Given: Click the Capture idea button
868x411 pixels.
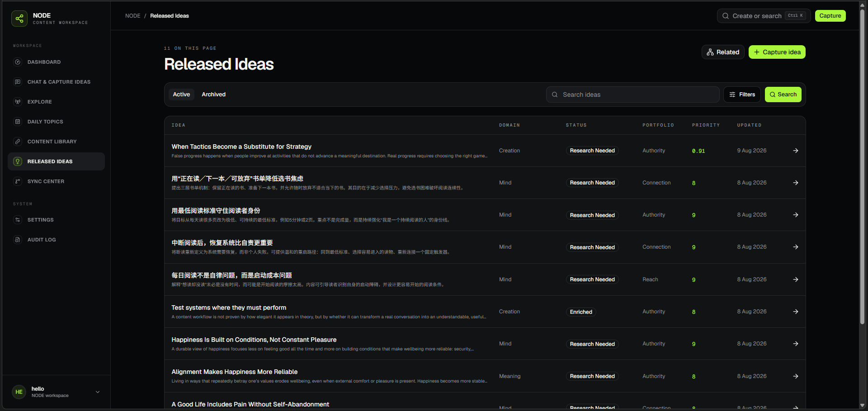Looking at the screenshot, I should 777,52.
